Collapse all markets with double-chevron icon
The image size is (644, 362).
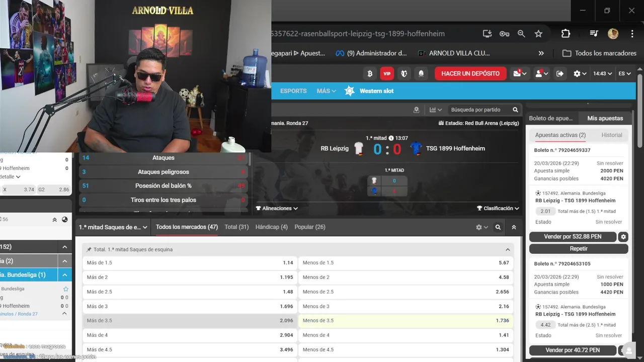(x=514, y=227)
